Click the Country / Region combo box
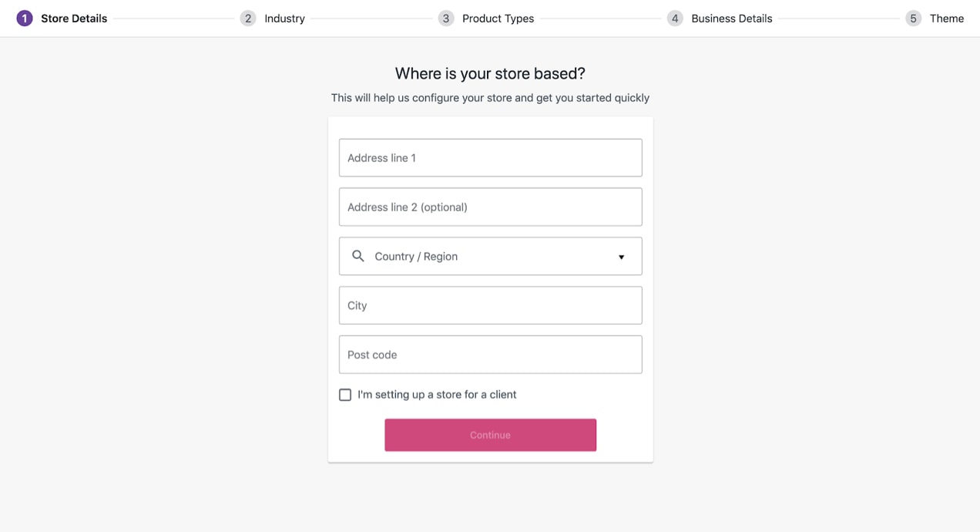 tap(490, 255)
